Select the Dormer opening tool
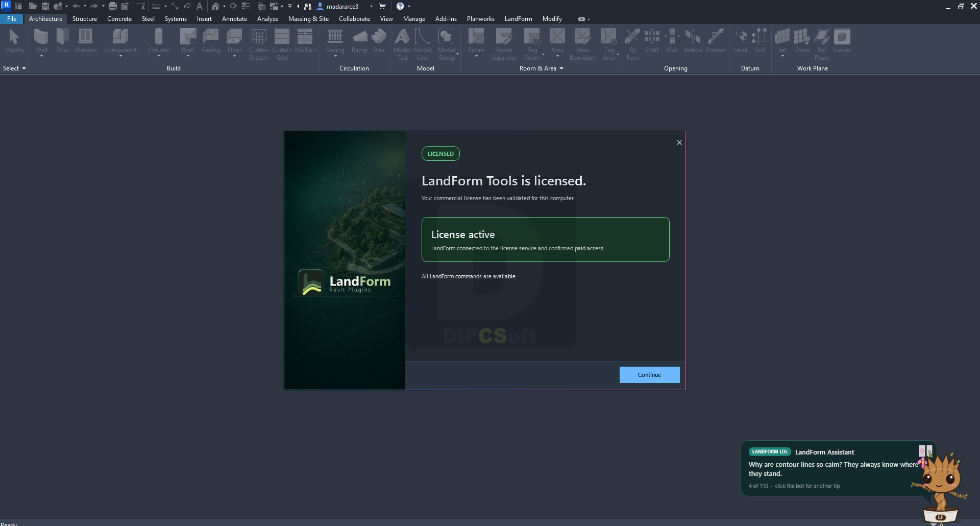Viewport: 980px width, 526px height. (716, 40)
